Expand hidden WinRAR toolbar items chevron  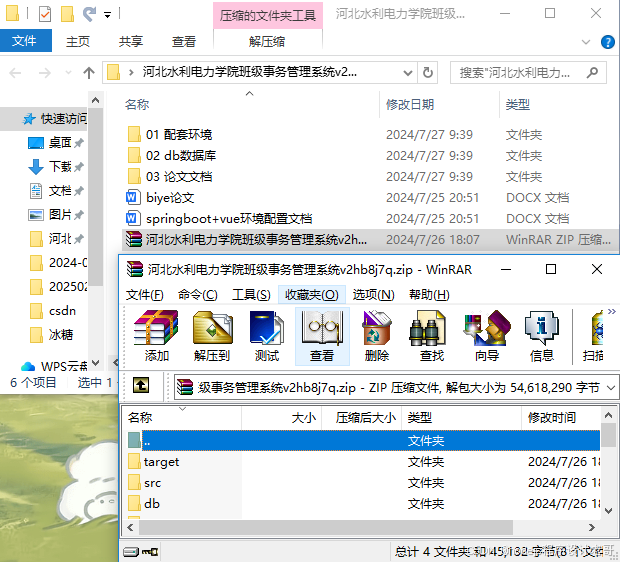point(611,312)
